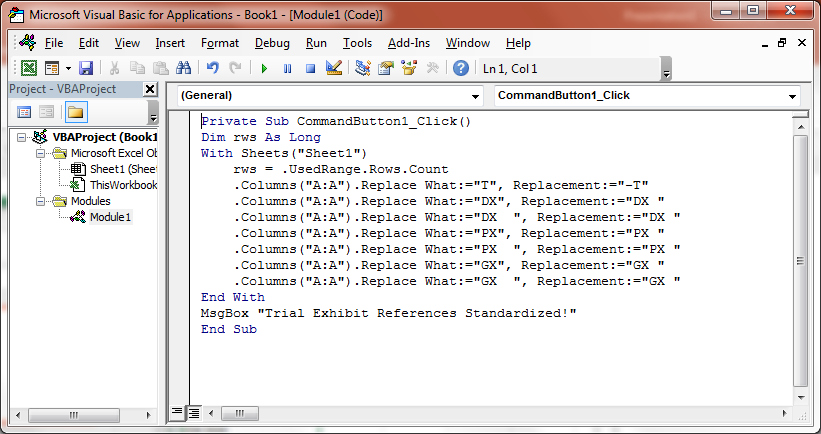
Task: Click View Object icon in Project pane
Action: coord(47,112)
